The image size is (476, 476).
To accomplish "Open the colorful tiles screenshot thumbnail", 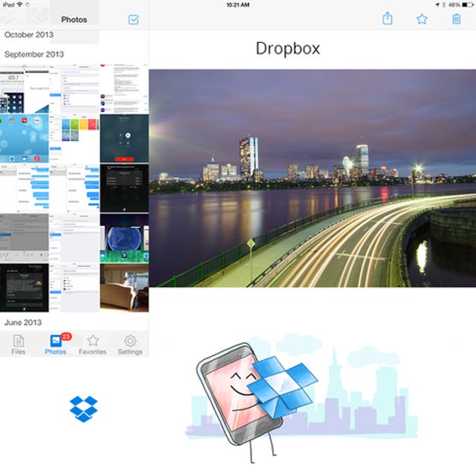I will [x=74, y=138].
